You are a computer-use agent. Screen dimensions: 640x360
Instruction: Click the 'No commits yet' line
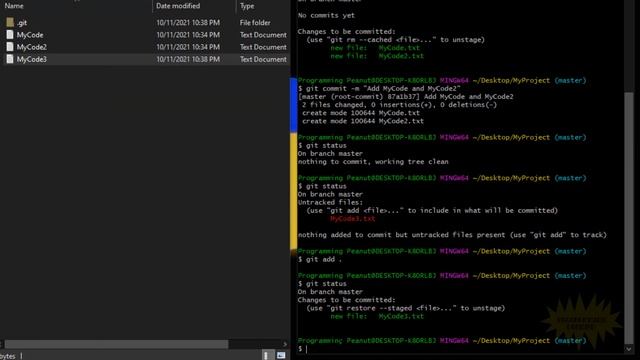pyautogui.click(x=326, y=16)
